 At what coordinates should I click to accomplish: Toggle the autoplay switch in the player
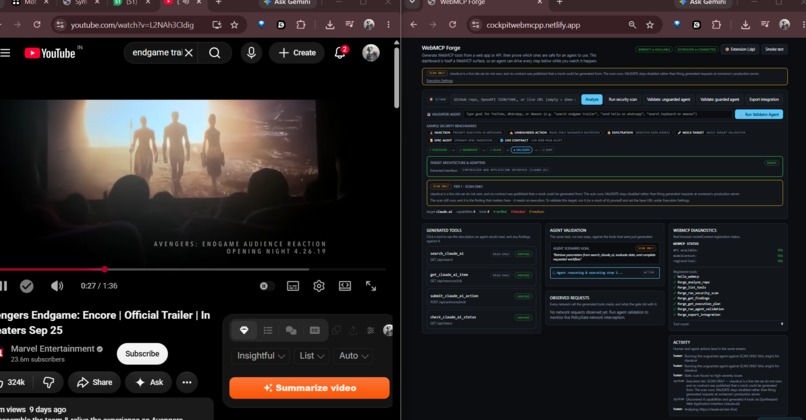[265, 286]
